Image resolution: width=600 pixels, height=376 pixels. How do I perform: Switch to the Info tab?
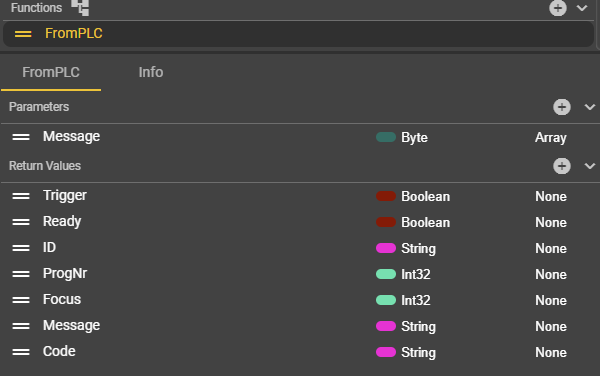[151, 72]
